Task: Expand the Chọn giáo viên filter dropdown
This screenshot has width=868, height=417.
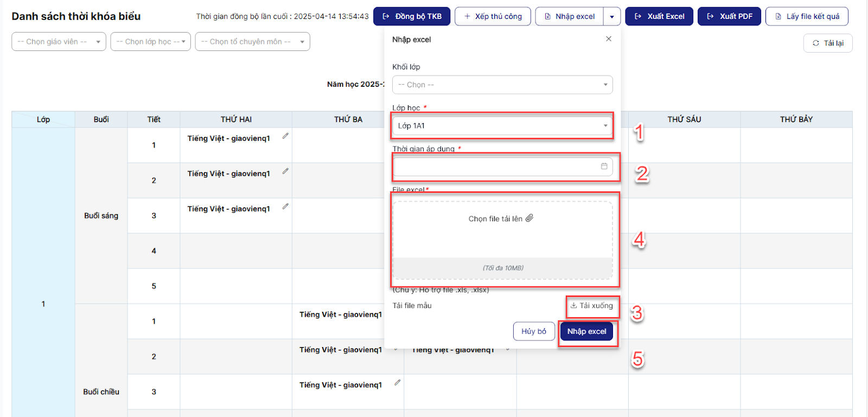Action: (59, 42)
